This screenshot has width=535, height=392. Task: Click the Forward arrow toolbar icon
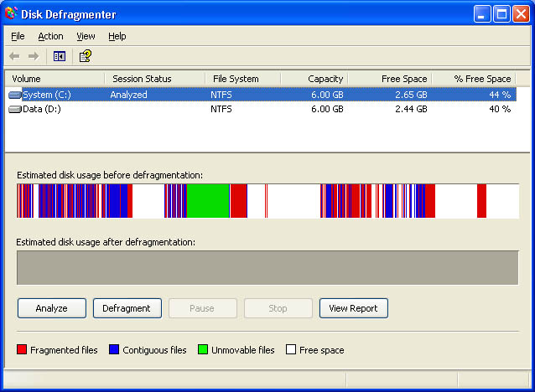point(34,56)
